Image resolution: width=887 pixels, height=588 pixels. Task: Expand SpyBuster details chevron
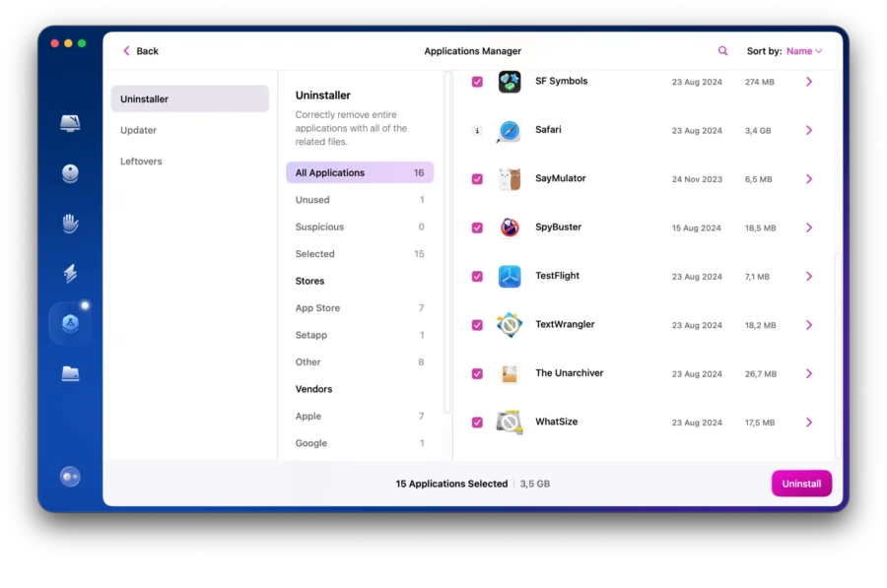[809, 228]
